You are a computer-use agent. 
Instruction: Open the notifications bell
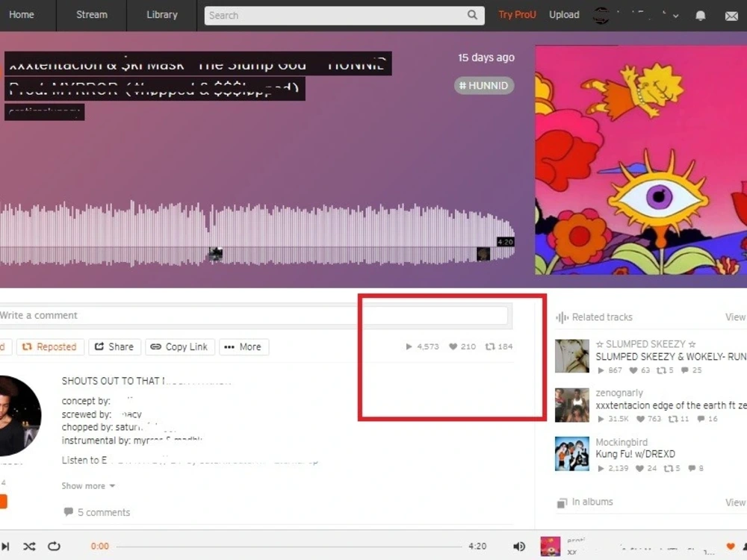pyautogui.click(x=701, y=16)
